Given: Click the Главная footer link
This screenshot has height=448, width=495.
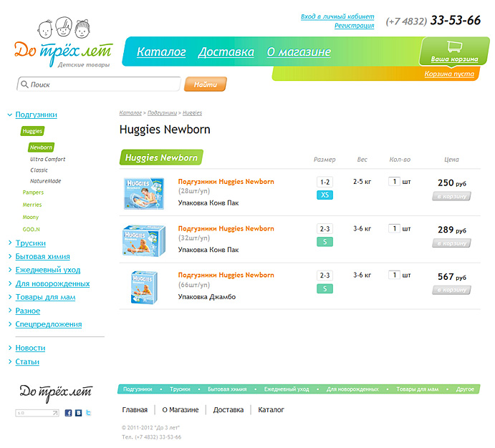Looking at the screenshot, I should pos(135,410).
